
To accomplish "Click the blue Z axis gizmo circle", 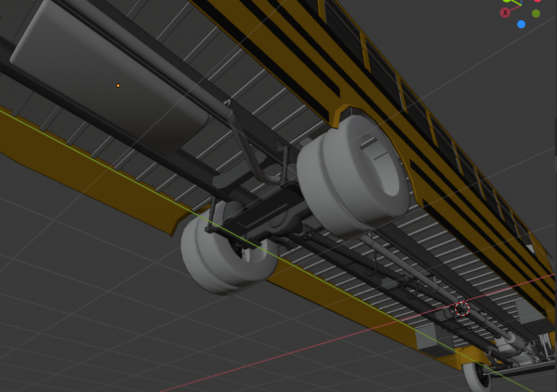I will tap(521, 24).
